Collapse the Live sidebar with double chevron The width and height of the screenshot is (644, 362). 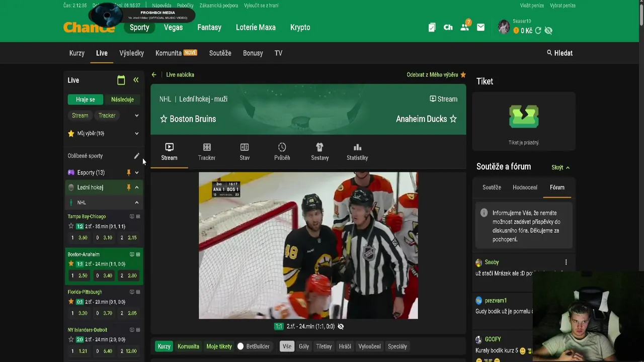tap(136, 80)
